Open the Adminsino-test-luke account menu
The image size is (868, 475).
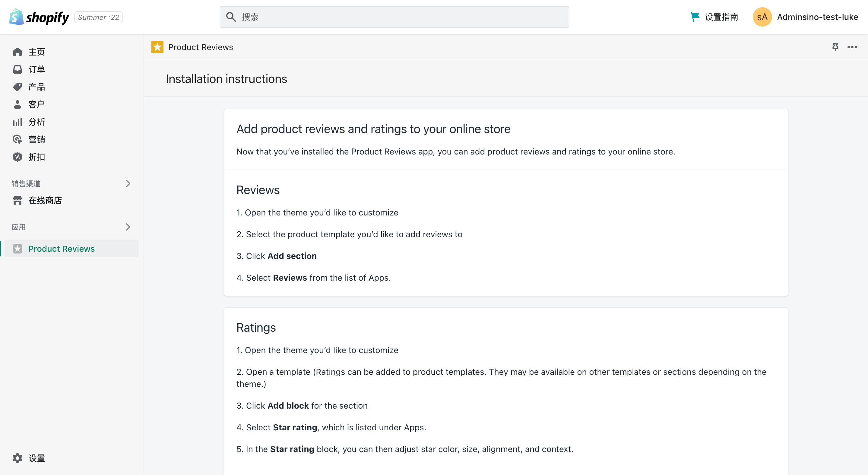click(x=817, y=17)
